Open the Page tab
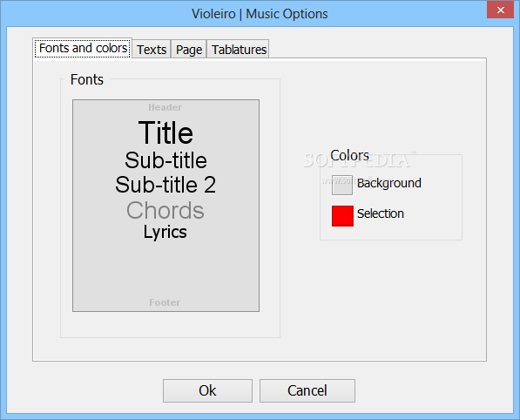The height and width of the screenshot is (420, 520). (x=189, y=50)
